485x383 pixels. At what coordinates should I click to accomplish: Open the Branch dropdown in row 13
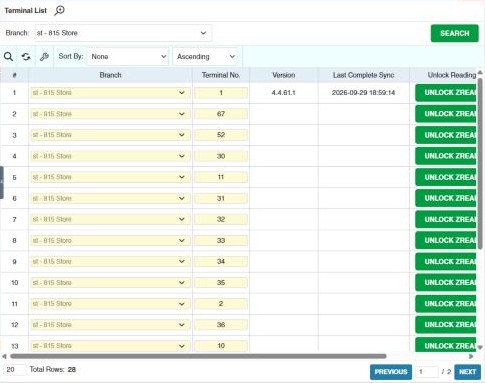[110, 346]
